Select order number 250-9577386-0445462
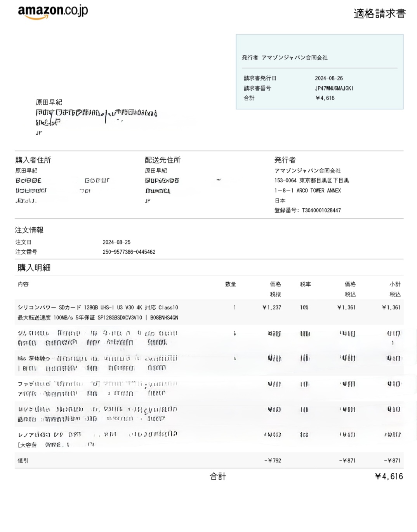The image size is (417, 532). (x=129, y=252)
